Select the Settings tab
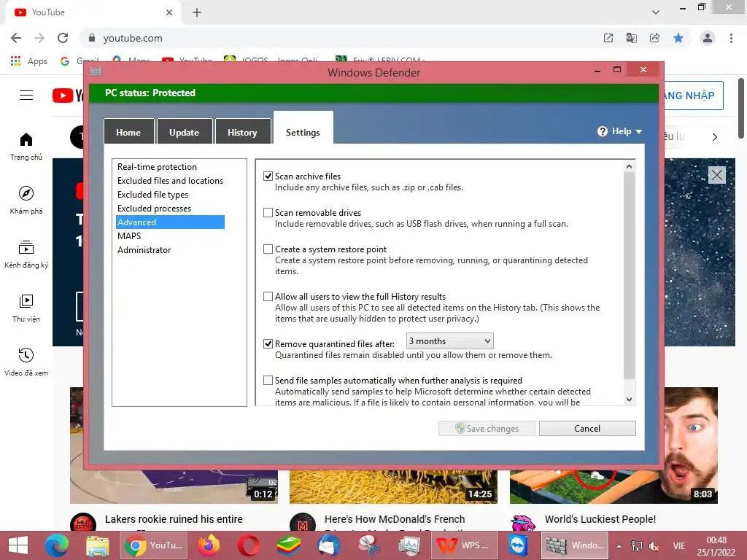This screenshot has height=560, width=747. pyautogui.click(x=303, y=128)
